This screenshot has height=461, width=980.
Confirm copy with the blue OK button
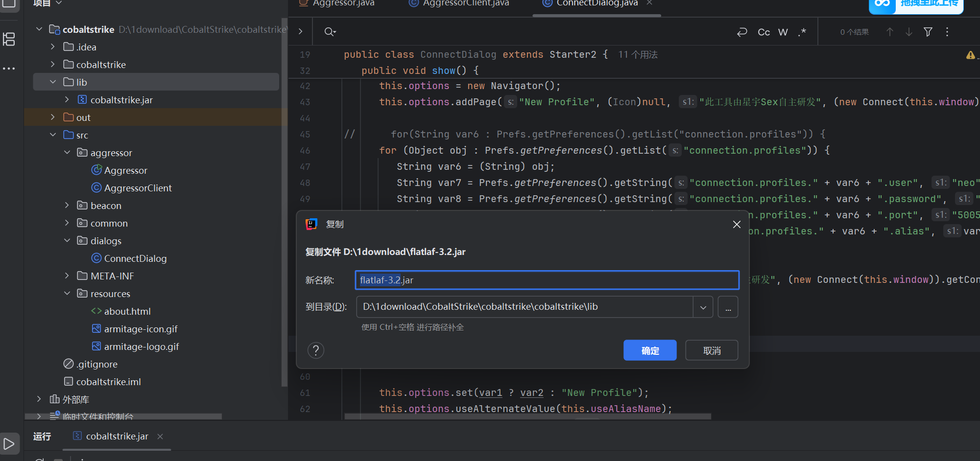click(650, 350)
